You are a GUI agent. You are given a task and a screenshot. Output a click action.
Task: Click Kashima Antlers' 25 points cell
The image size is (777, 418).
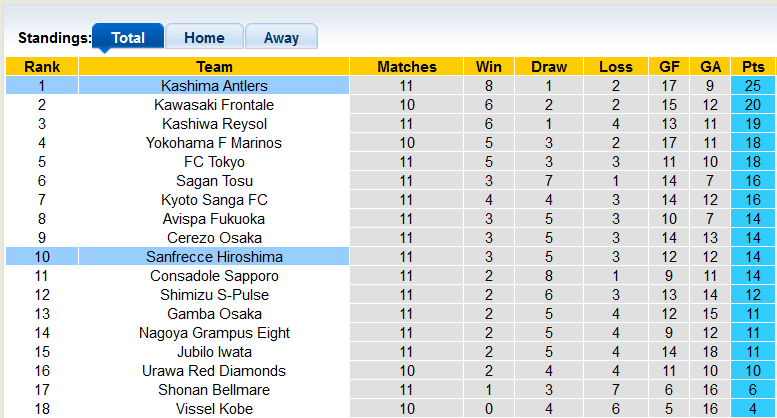coord(753,86)
